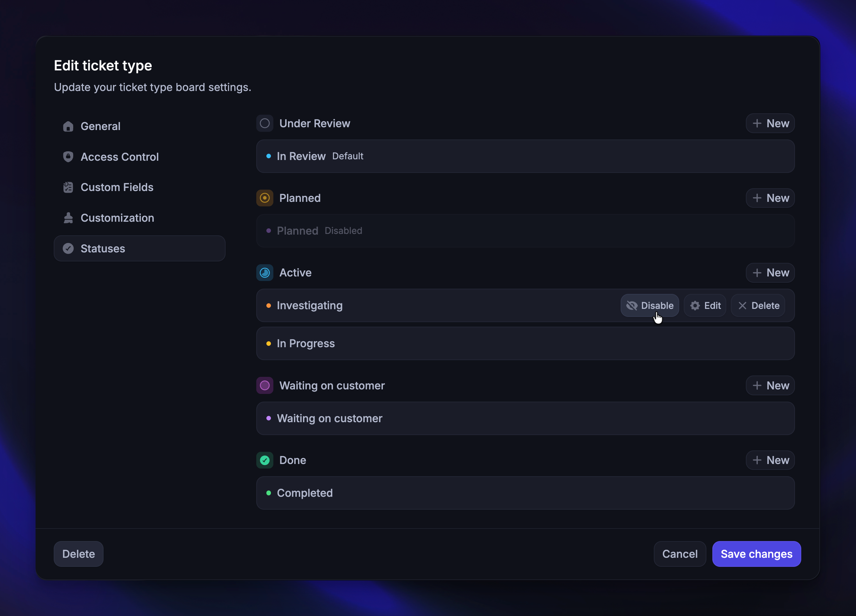The image size is (856, 616).
Task: Click the Under Review category icon
Action: click(265, 123)
